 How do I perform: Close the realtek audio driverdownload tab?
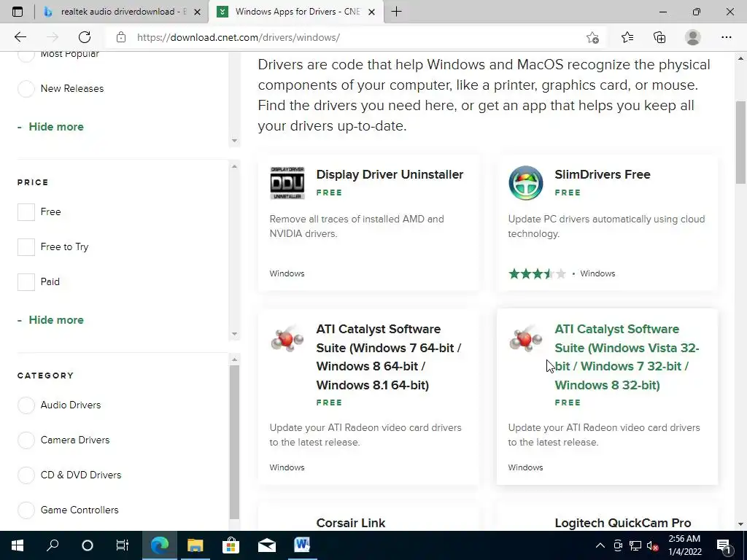click(197, 12)
